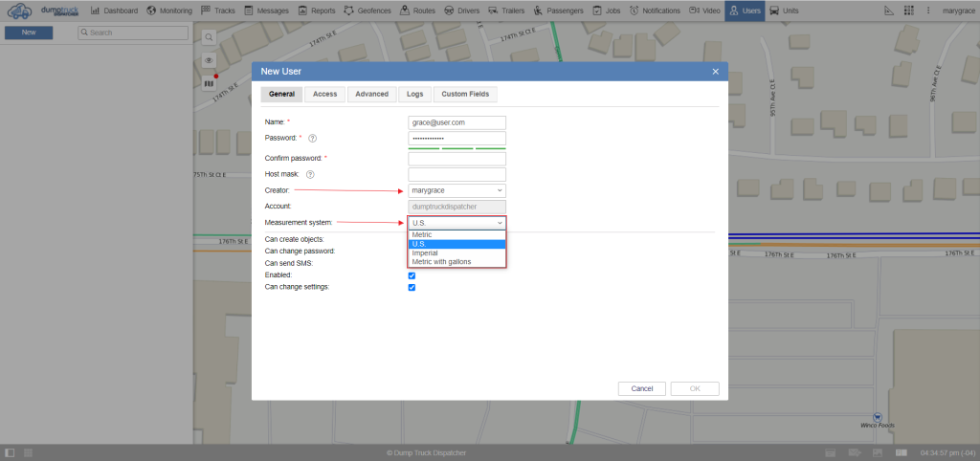Click the bottom-left panel toggle icon
Viewport: 980px width, 461px height.
pos(10,451)
